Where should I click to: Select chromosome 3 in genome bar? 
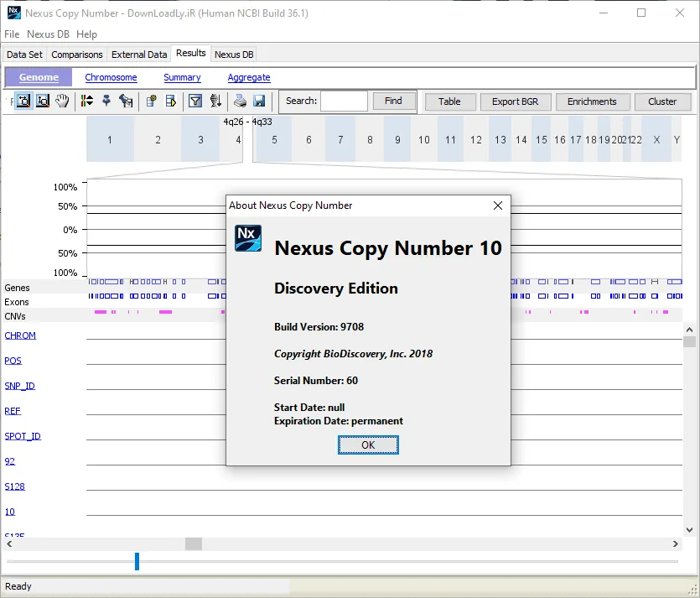(x=200, y=140)
